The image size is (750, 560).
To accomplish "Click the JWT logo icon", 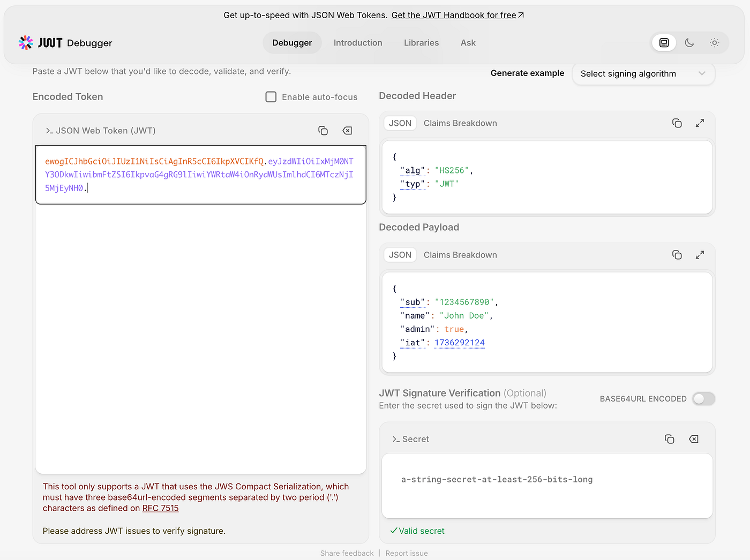I will pos(26,43).
